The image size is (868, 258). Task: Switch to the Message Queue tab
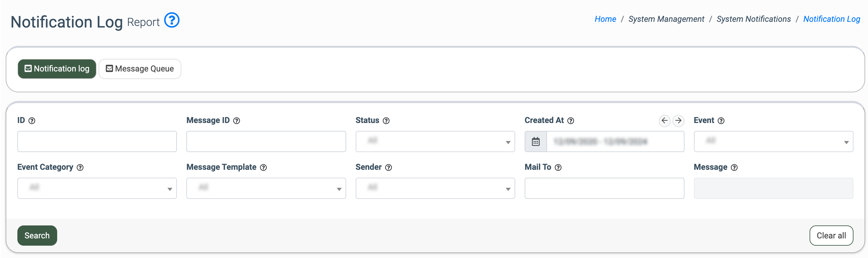click(140, 69)
